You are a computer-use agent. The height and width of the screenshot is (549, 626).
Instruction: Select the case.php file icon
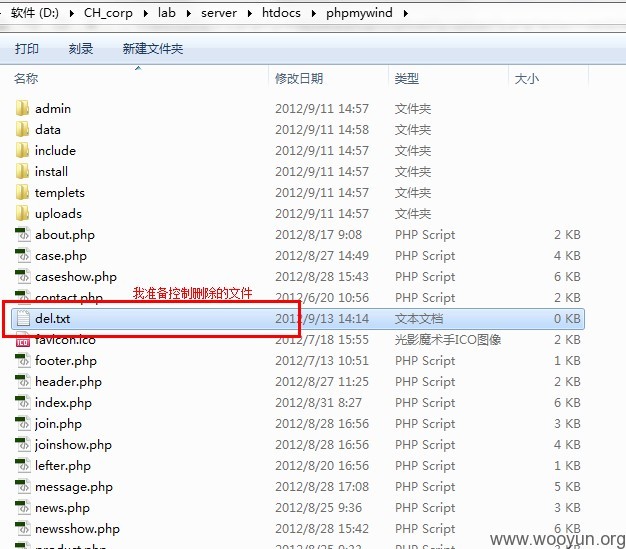22,256
